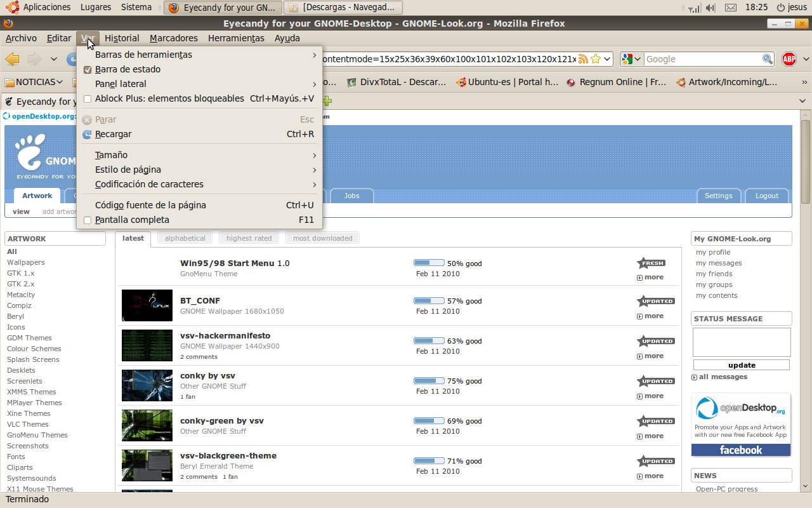
Task: Click the UPDATED star badge on BT_CONF row
Action: [656, 301]
